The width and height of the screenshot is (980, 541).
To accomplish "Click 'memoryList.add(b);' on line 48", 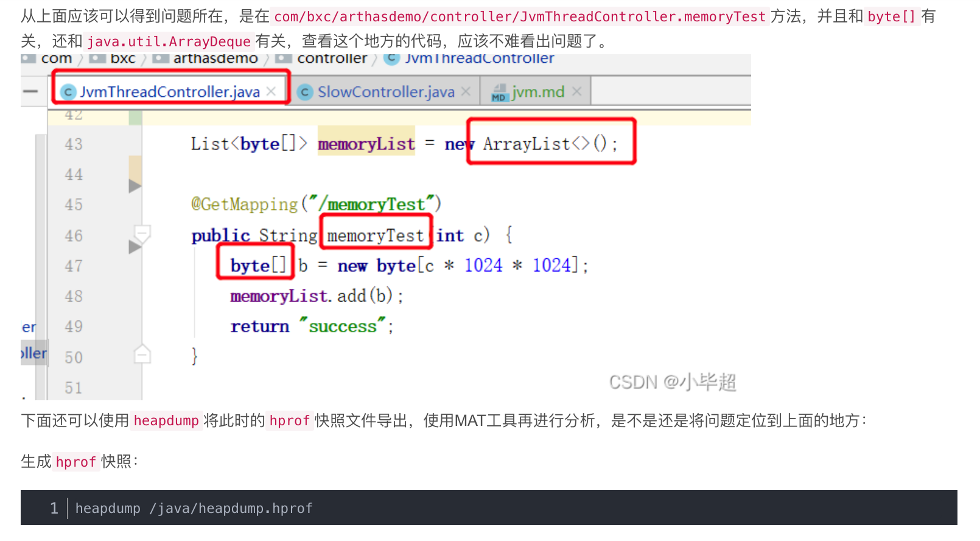I will tap(317, 296).
